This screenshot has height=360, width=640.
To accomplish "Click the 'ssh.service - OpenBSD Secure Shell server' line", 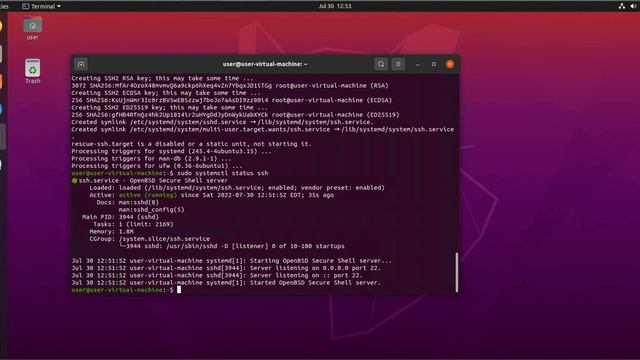I will (150, 180).
